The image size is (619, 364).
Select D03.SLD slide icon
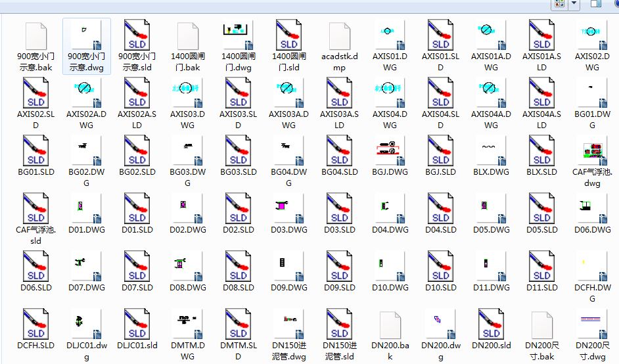[x=340, y=208]
